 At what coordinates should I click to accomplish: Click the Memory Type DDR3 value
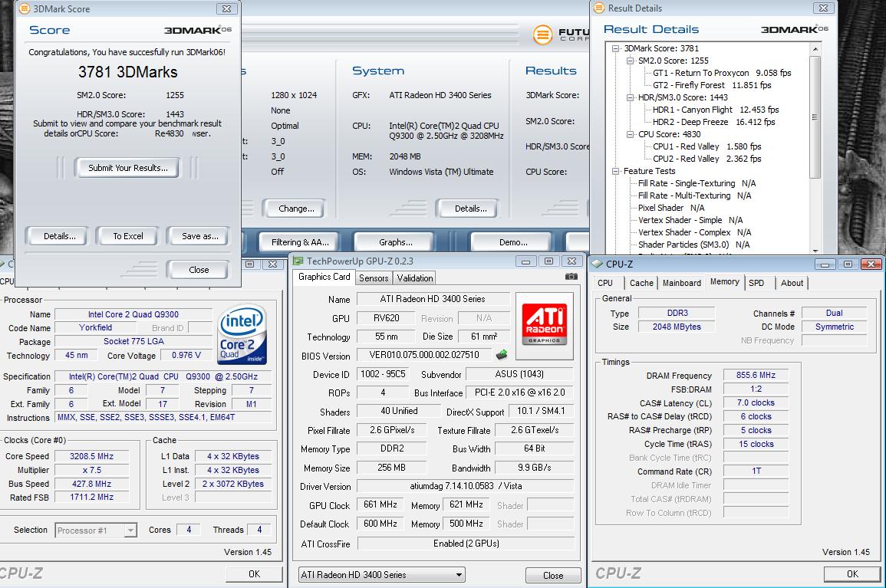coord(677,313)
